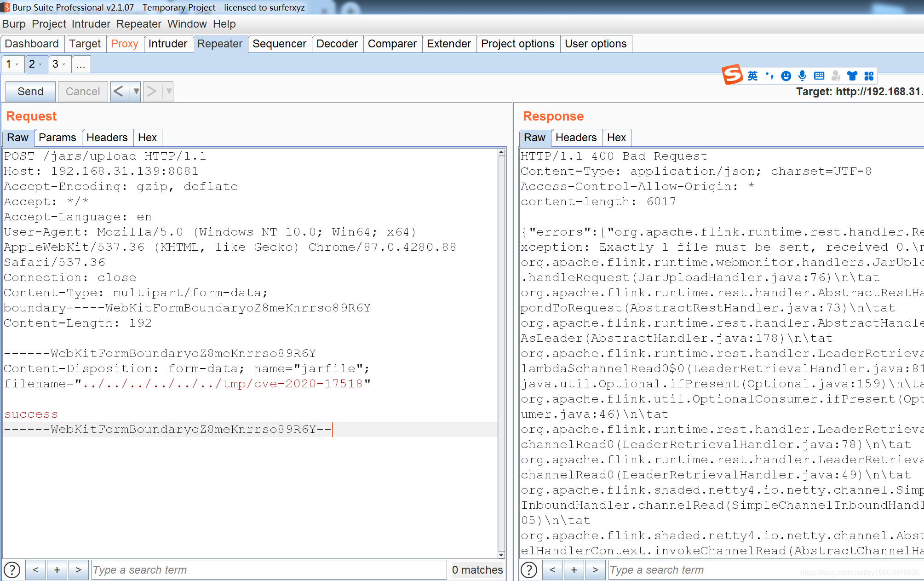
Task: Click the Target http://192.168.31 label
Action: click(860, 92)
